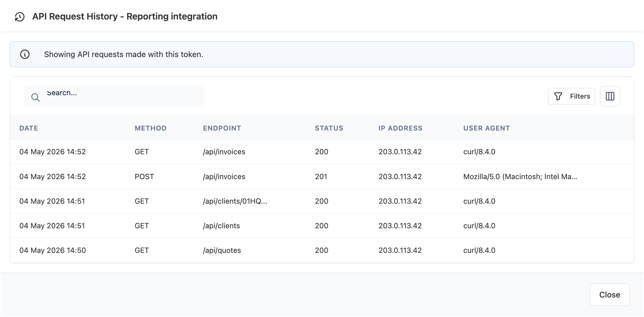Toggle columns with the column layout icon
Screen dimensions: 644x317
[x=610, y=96]
